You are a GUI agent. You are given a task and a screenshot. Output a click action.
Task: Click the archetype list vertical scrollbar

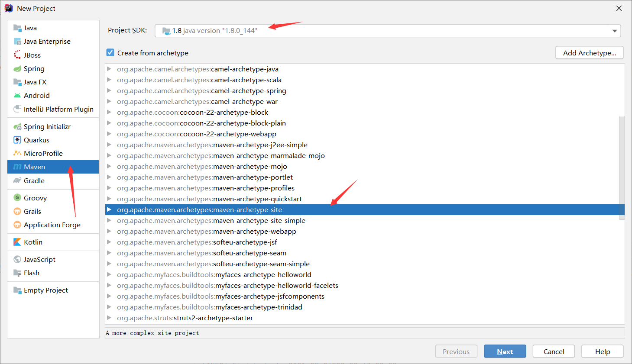[x=622, y=168]
